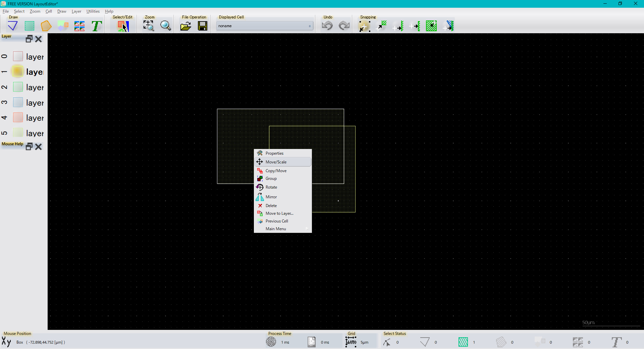644x349 pixels.
Task: Click the Redo arrow icon
Action: click(344, 26)
